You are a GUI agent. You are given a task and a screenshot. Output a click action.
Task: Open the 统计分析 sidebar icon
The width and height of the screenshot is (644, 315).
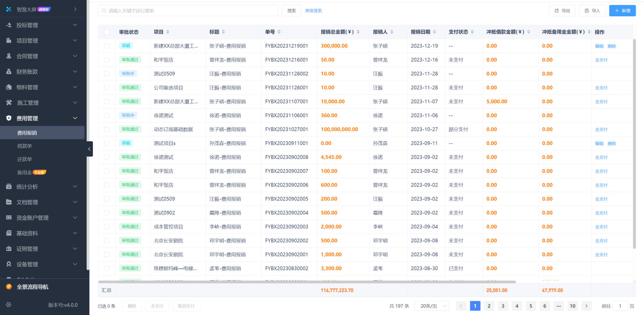[x=9, y=187]
